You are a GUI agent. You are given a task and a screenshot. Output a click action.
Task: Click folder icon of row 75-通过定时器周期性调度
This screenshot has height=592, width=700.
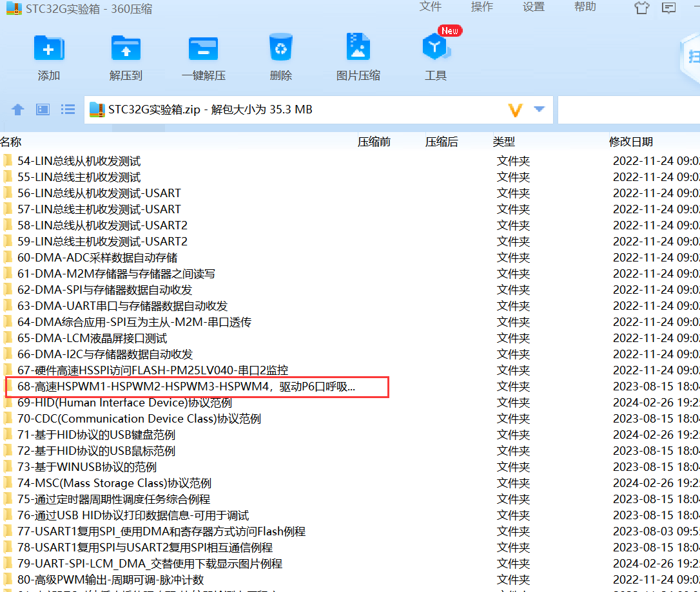[8, 499]
